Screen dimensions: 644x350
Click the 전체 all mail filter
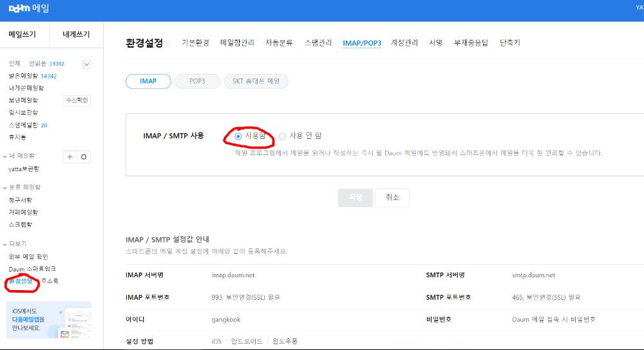pos(14,64)
